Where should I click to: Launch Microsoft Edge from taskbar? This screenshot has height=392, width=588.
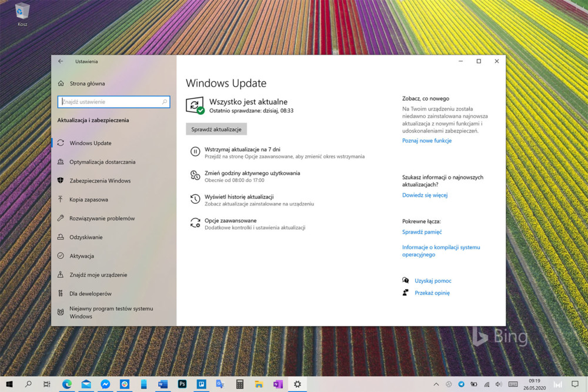point(67,384)
